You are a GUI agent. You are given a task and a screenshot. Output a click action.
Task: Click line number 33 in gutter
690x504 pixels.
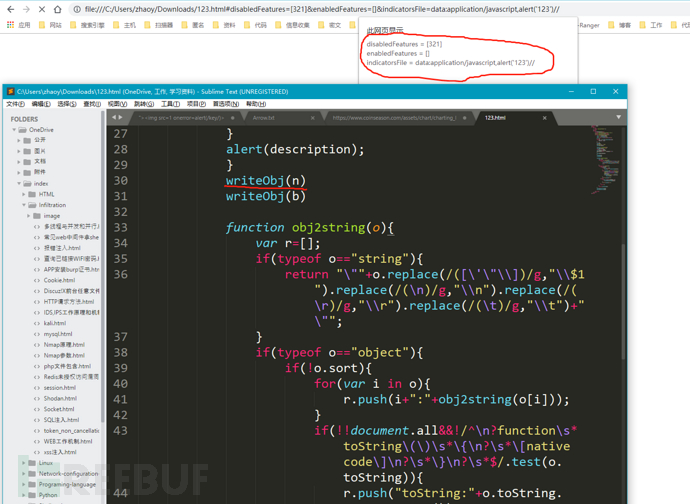pyautogui.click(x=121, y=228)
